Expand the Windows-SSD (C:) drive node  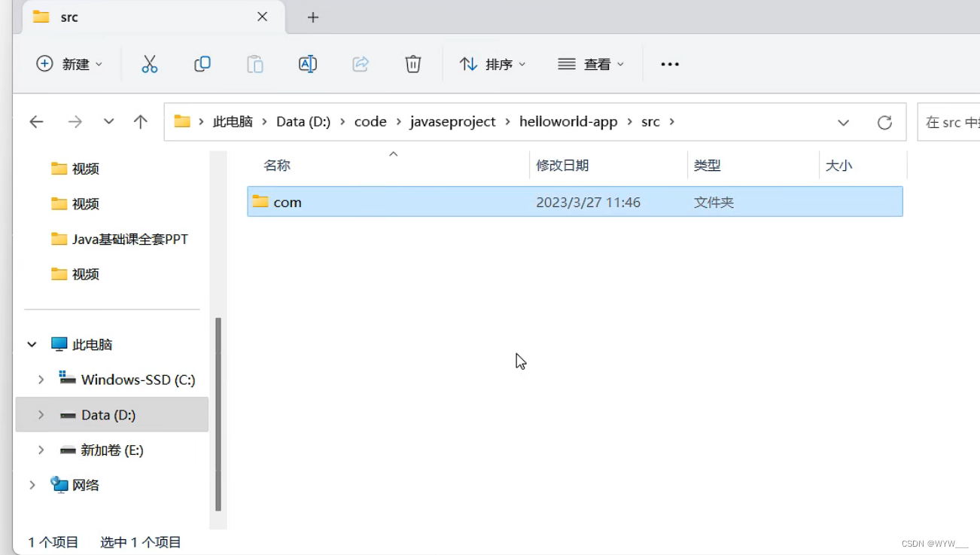coord(41,380)
